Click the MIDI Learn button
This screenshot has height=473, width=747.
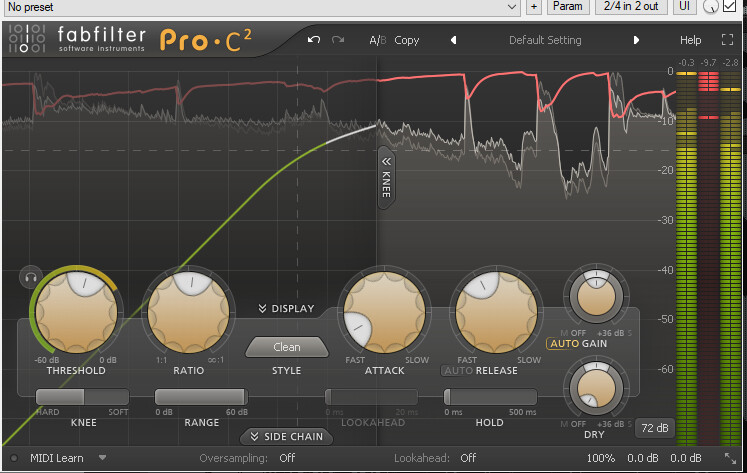click(x=57, y=458)
